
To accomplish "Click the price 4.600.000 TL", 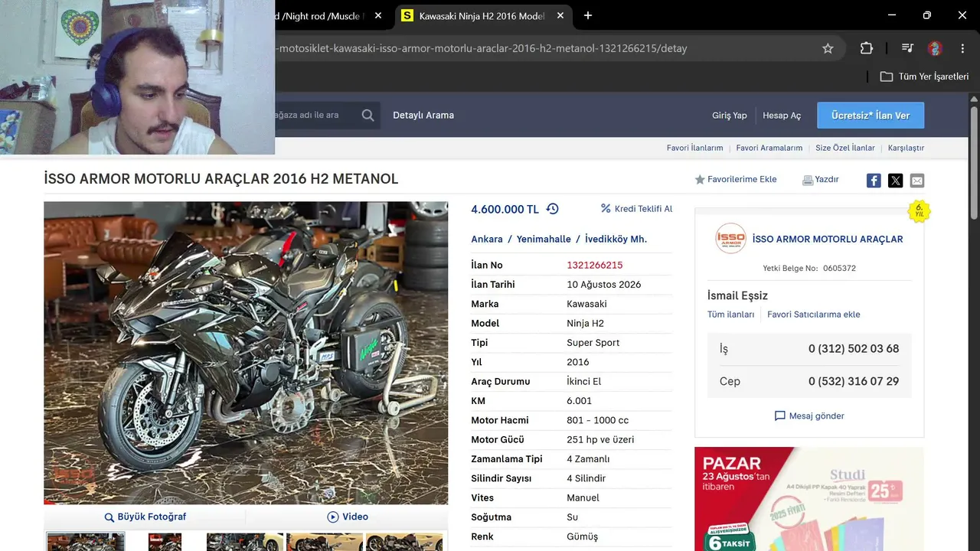I will (x=505, y=209).
